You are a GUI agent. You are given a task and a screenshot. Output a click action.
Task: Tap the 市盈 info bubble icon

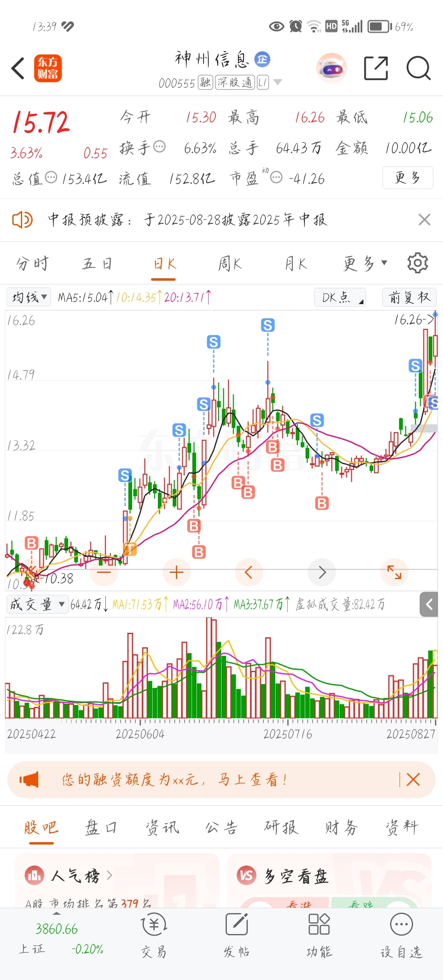(x=276, y=178)
